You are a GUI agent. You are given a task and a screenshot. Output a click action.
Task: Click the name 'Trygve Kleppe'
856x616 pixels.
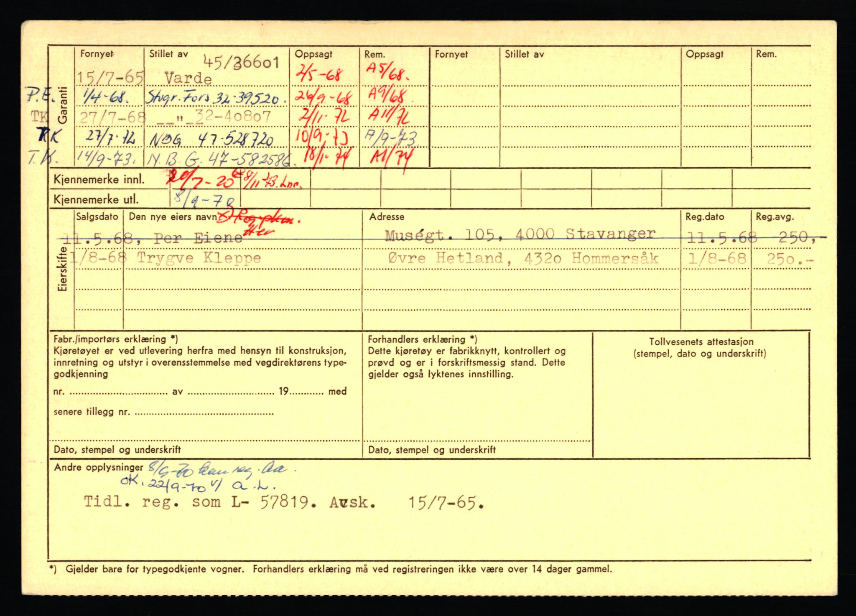pyautogui.click(x=199, y=258)
